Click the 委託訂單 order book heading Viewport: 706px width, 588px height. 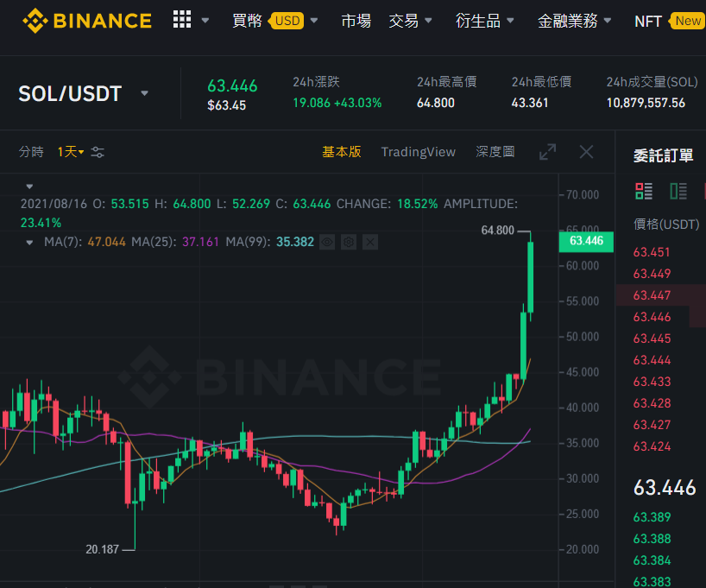(663, 156)
